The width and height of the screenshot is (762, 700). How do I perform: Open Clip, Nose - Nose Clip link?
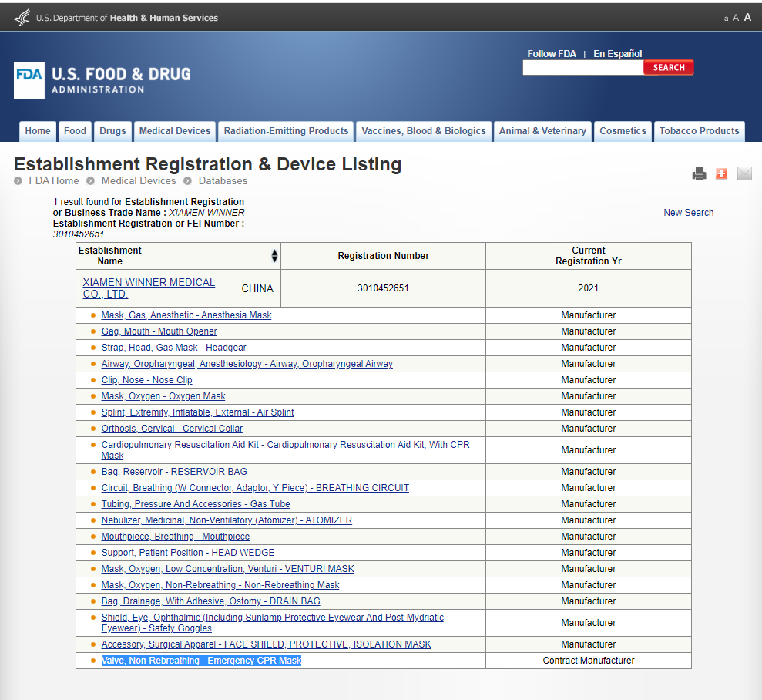click(x=146, y=380)
